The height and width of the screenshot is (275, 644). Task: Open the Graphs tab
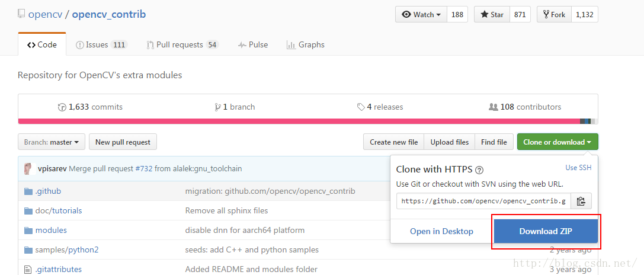coord(305,45)
